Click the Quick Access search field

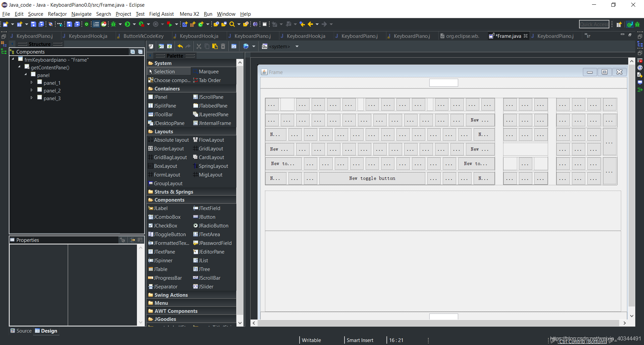point(594,24)
